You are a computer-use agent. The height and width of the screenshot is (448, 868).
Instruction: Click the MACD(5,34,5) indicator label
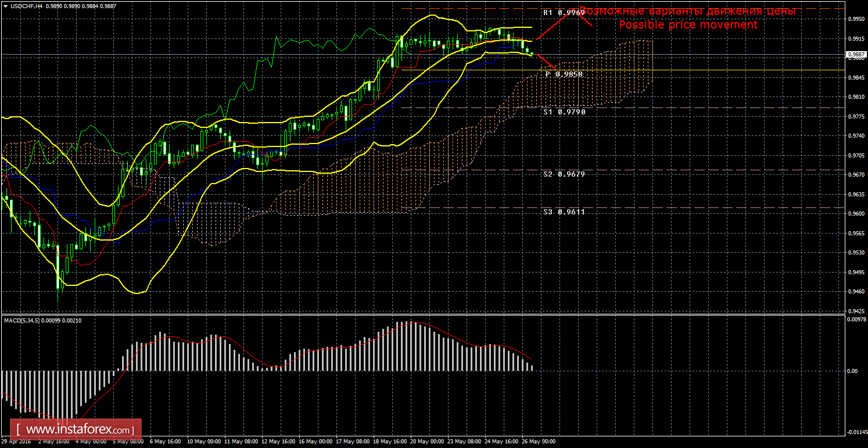tap(22, 320)
